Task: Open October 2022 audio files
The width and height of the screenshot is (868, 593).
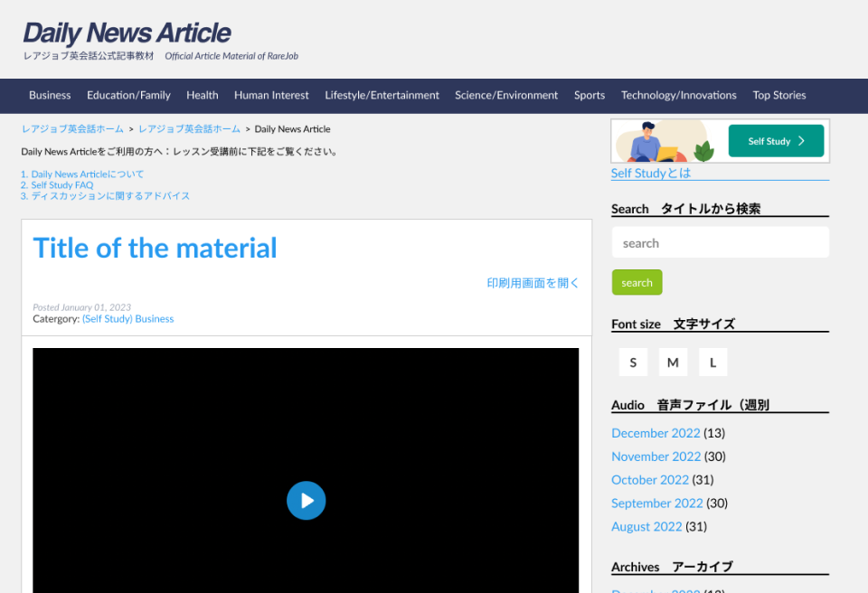Action: click(650, 479)
